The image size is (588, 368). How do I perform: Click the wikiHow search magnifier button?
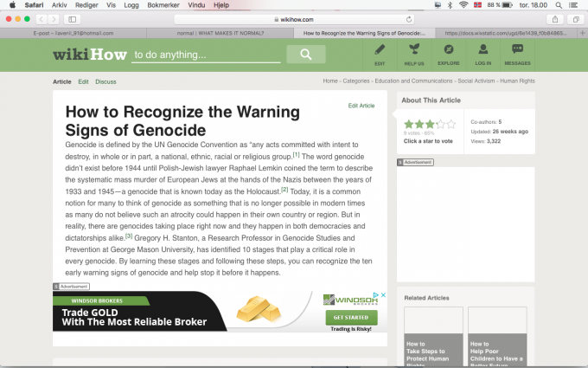pos(305,55)
